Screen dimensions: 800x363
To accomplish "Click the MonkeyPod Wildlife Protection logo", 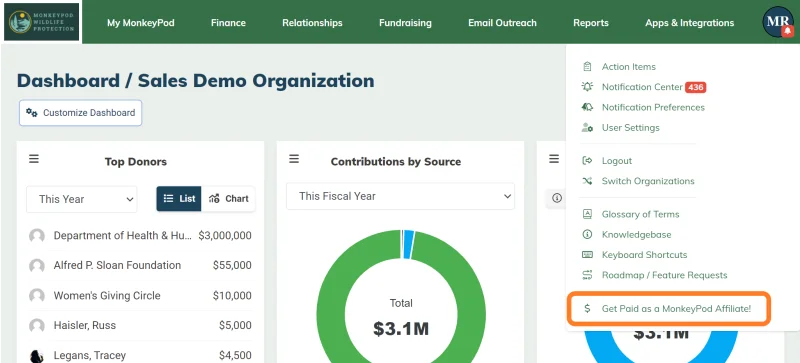I will coord(41,22).
